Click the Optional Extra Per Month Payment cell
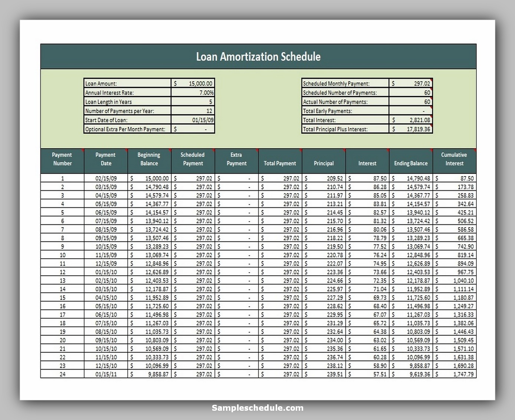Image resolution: width=515 pixels, height=420 pixels. (193, 129)
